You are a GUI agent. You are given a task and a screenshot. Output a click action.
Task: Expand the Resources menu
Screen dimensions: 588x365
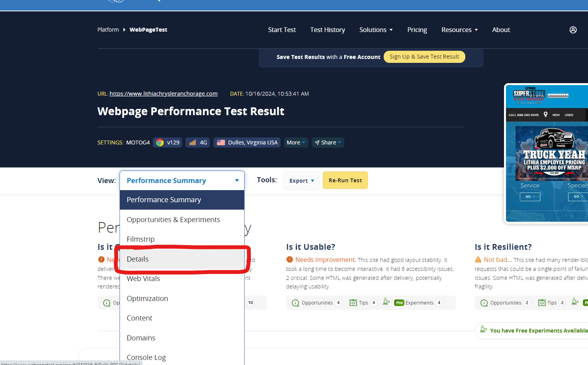pos(459,30)
